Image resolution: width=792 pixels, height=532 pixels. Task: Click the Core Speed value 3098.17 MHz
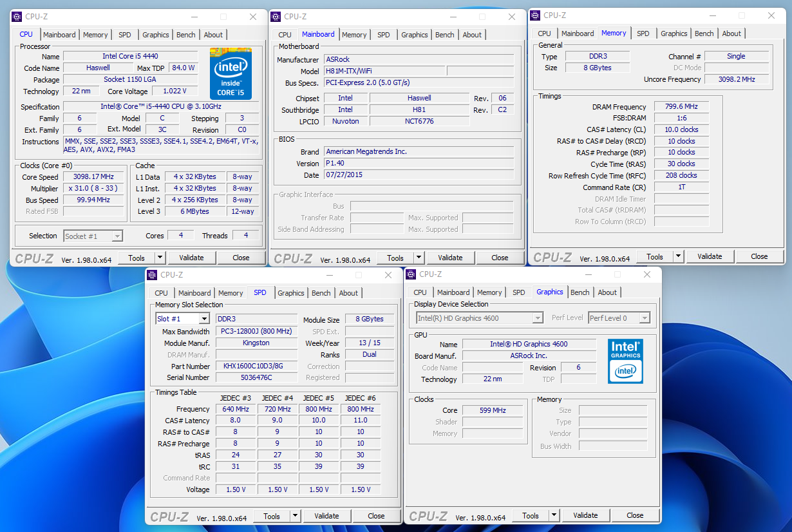click(x=93, y=176)
